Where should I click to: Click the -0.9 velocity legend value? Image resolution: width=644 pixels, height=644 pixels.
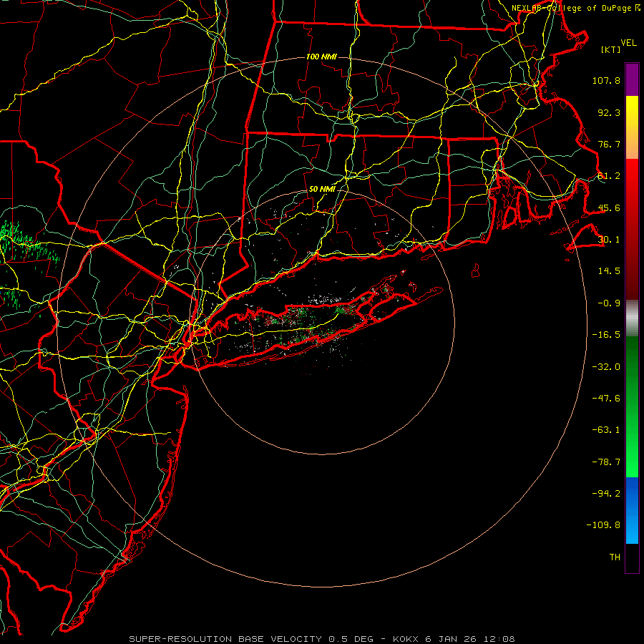tap(609, 303)
